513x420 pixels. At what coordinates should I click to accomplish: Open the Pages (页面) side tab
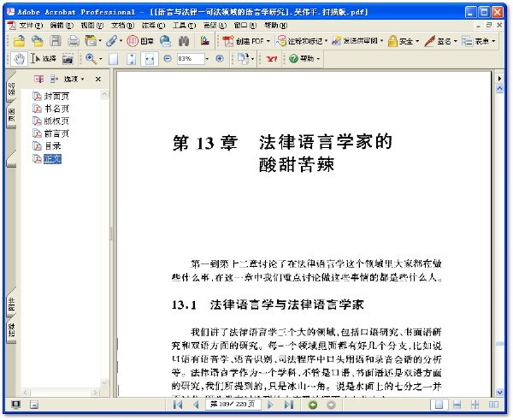pos(11,115)
